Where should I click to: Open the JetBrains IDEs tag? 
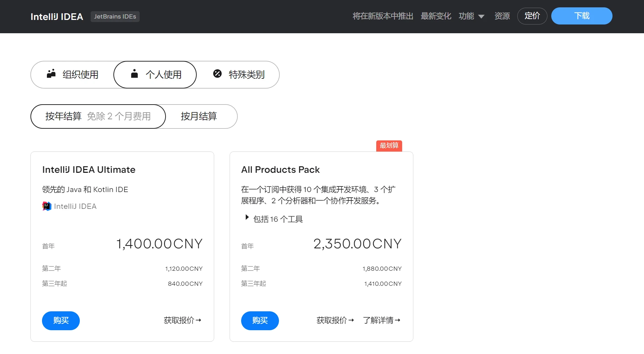[x=115, y=16]
